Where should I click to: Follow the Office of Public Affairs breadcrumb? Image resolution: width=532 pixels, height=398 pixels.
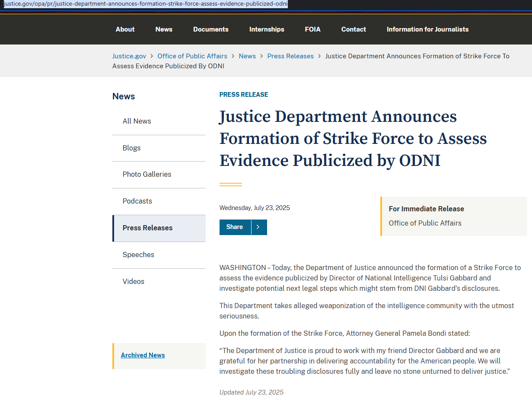tap(192, 56)
